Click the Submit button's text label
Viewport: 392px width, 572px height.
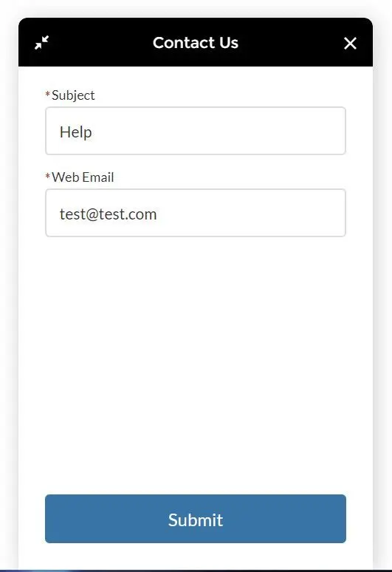196,520
